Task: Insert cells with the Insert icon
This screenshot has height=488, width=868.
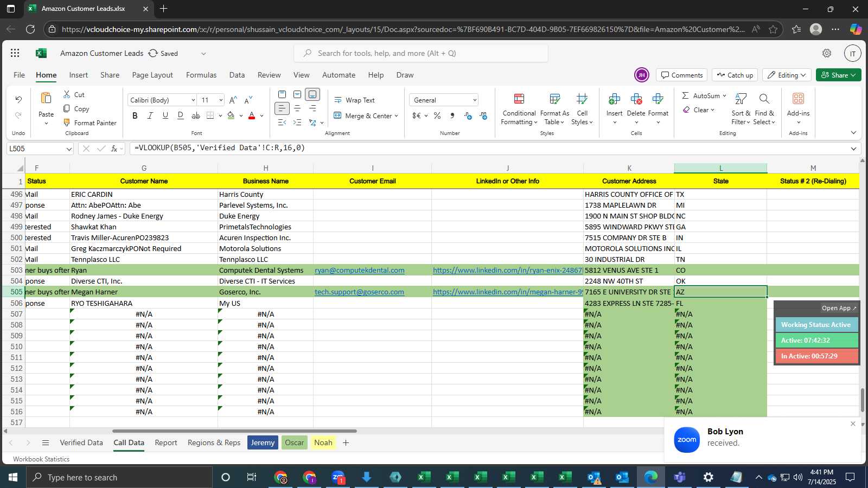Action: pyautogui.click(x=614, y=99)
